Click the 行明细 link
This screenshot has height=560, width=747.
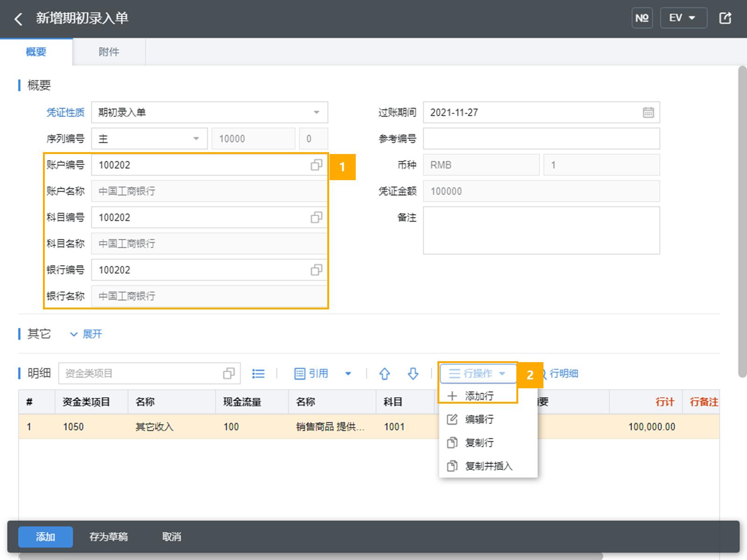point(564,373)
